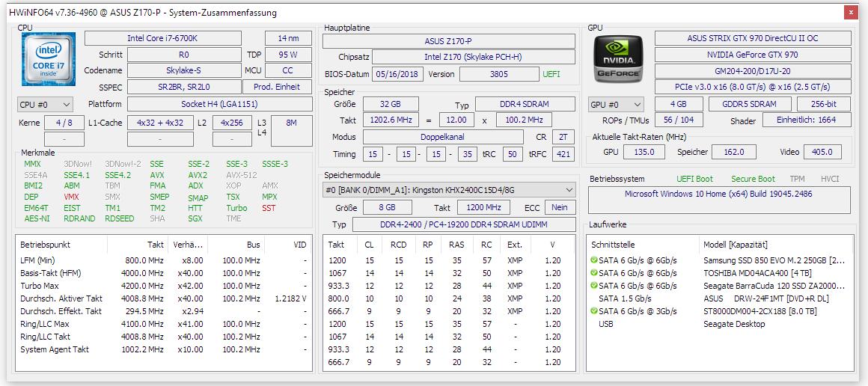The height and width of the screenshot is (386, 868).
Task: Click the Betriebspunkt column header
Action: click(x=61, y=244)
